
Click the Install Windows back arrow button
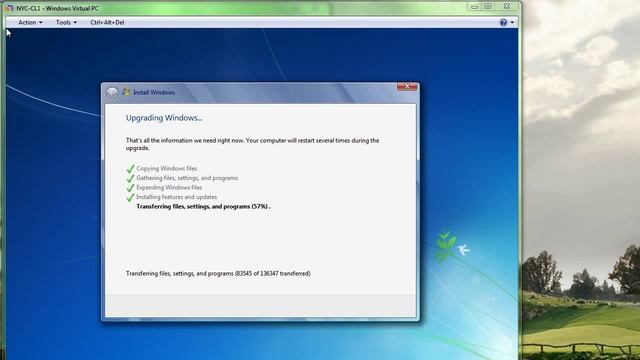112,93
